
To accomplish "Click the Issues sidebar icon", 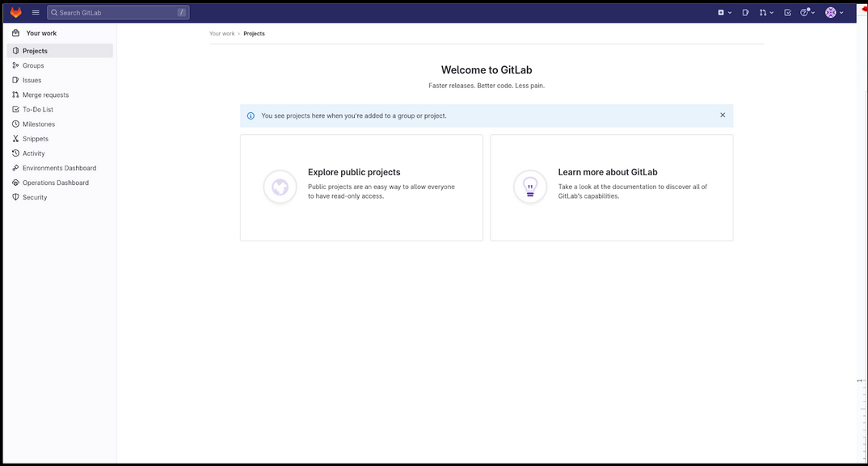I will click(15, 80).
